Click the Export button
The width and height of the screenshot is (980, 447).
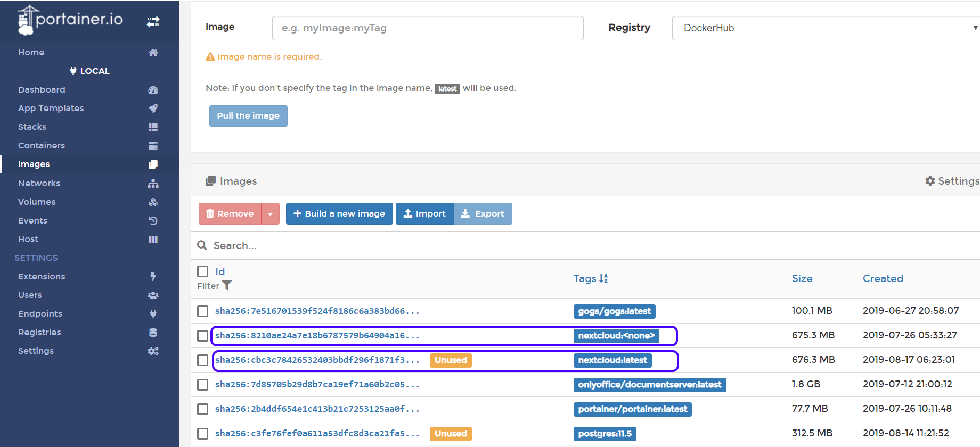point(483,214)
